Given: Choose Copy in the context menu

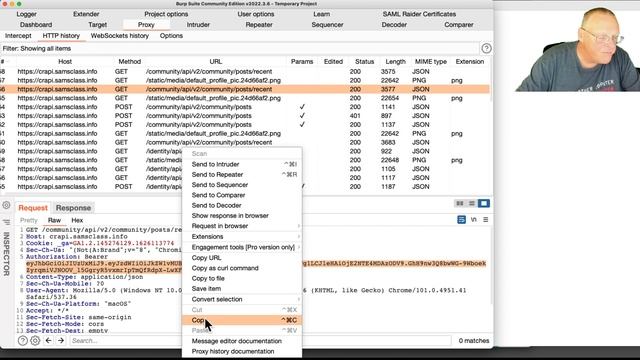Looking at the screenshot, I should pyautogui.click(x=242, y=320).
